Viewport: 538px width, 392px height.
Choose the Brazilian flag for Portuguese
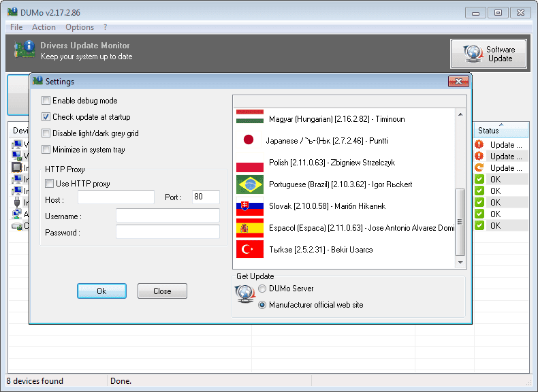tap(249, 184)
